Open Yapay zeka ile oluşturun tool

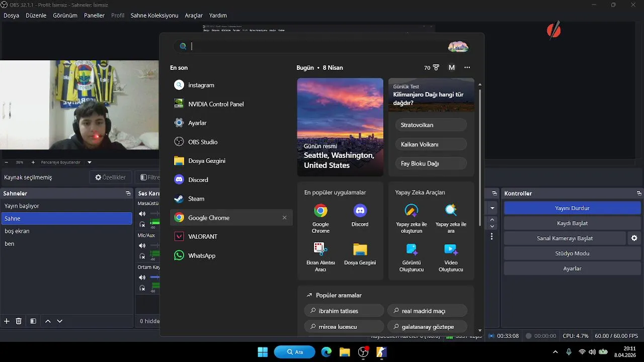(x=412, y=219)
